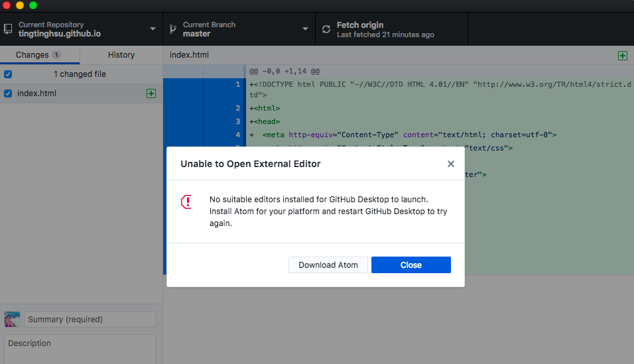The image size is (634, 364).
Task: Click the user avatar beside the Summary field
Action: coord(12,319)
